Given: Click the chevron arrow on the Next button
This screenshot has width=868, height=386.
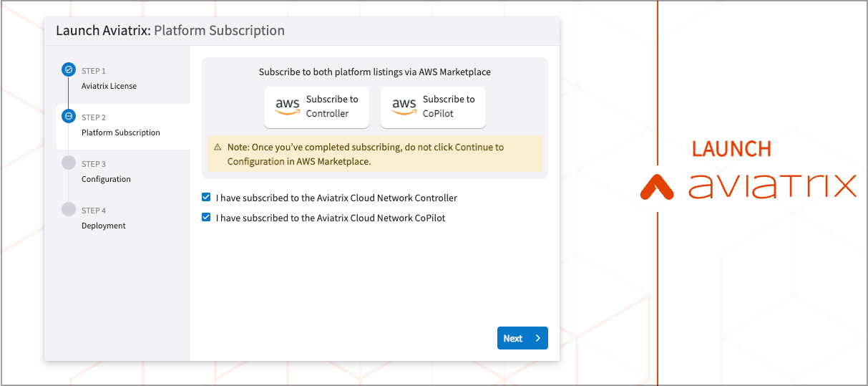Looking at the screenshot, I should [x=538, y=338].
